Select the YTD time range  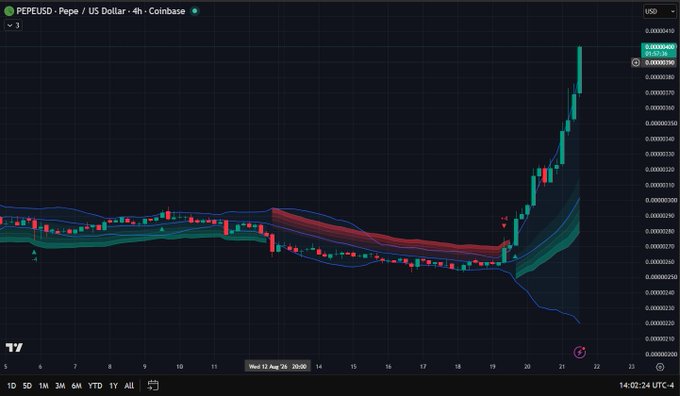click(x=95, y=386)
